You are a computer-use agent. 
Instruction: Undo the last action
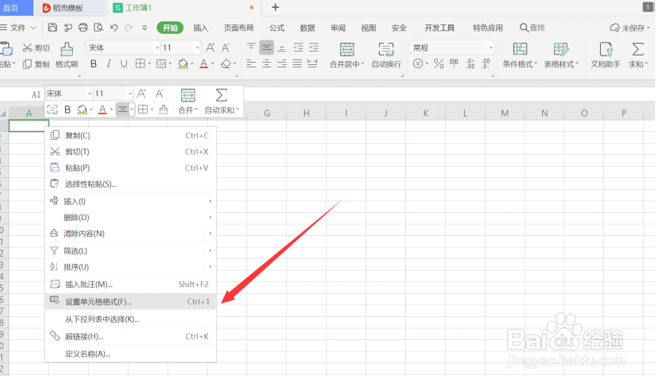tap(114, 28)
